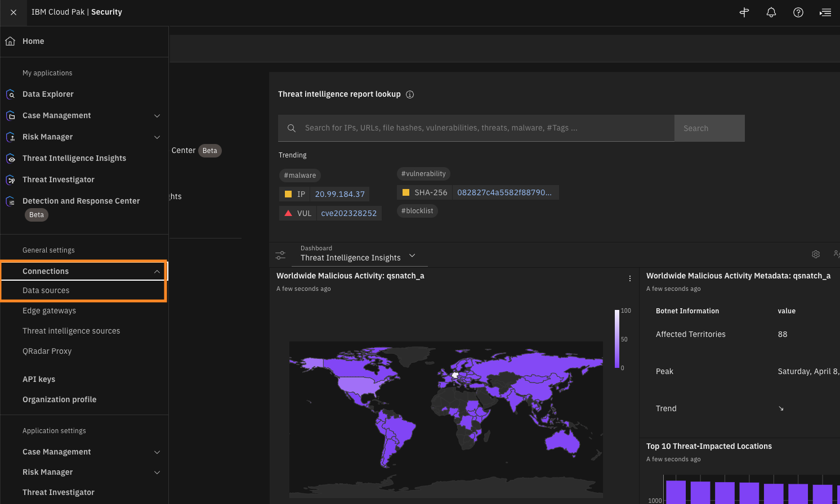Screen dimensions: 840x504
Task: Click IBM Cloud Pak Security header title
Action: (77, 12)
